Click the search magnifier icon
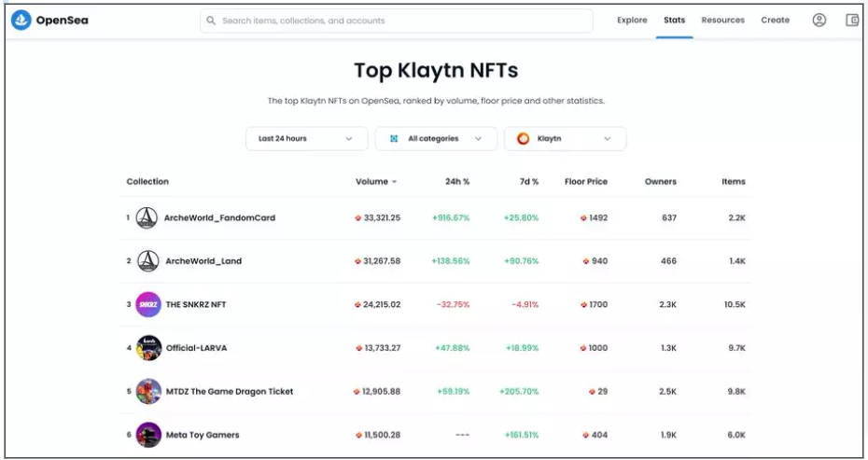868x460 pixels. [x=211, y=21]
